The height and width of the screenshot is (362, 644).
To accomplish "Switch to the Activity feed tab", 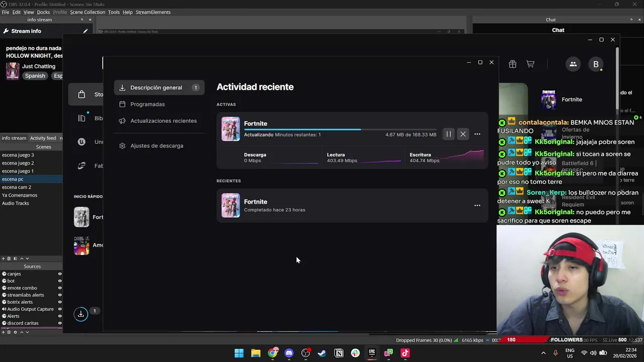I will pyautogui.click(x=43, y=138).
